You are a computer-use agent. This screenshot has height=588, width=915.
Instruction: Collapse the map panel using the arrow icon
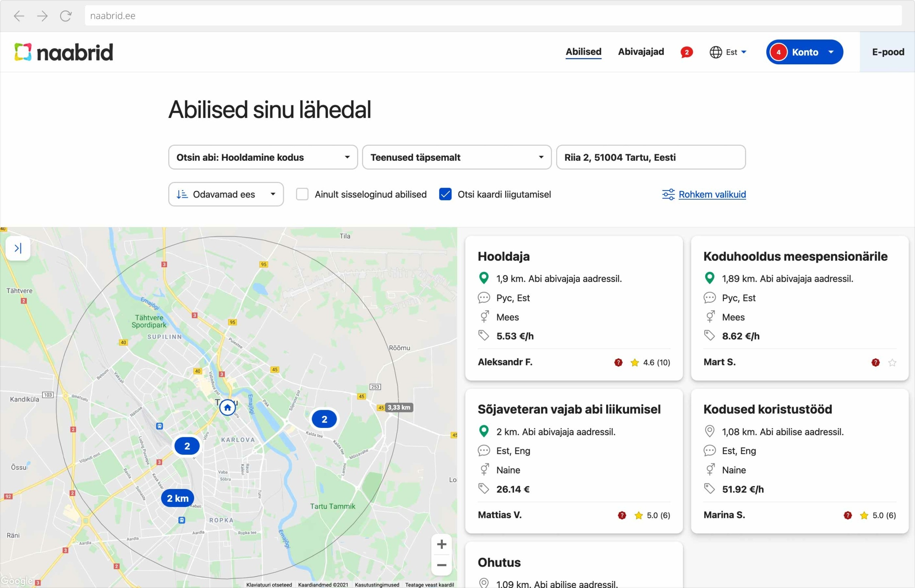click(x=18, y=248)
